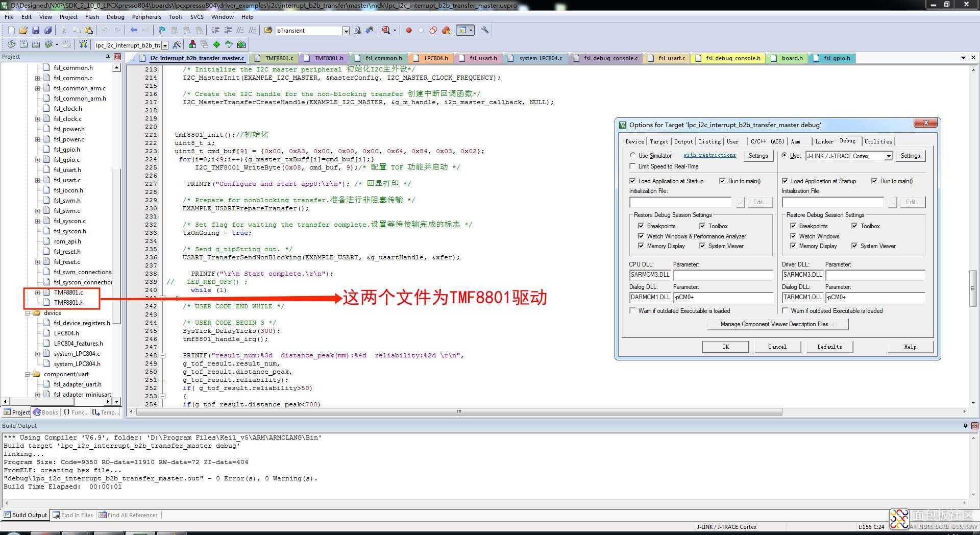Open Settings button next to J-LINK dropdown
The height and width of the screenshot is (535, 980).
point(910,156)
